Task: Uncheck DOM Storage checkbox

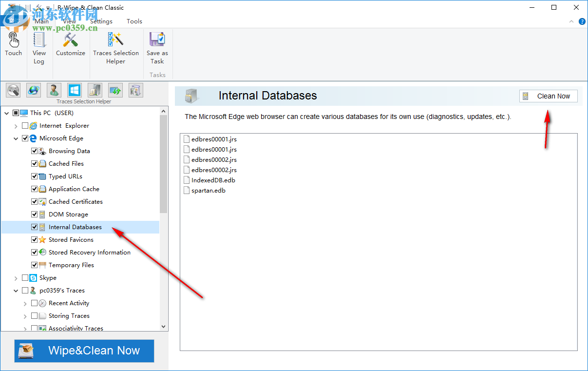Action: (35, 215)
